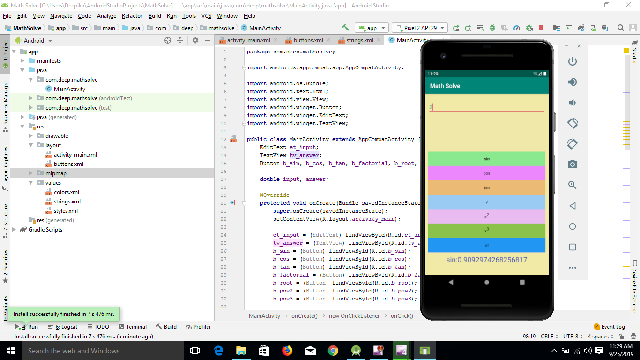
Task: Open the Logcat tool window
Action: [x=62, y=327]
